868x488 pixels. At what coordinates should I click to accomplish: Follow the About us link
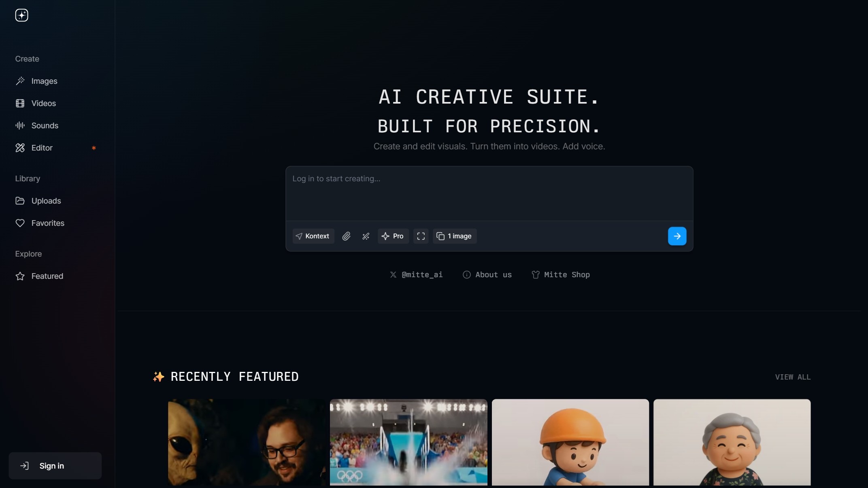pyautogui.click(x=487, y=275)
